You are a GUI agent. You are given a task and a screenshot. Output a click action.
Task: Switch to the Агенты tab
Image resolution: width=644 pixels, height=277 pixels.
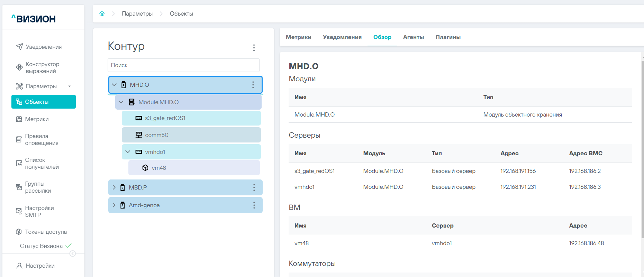pos(413,37)
